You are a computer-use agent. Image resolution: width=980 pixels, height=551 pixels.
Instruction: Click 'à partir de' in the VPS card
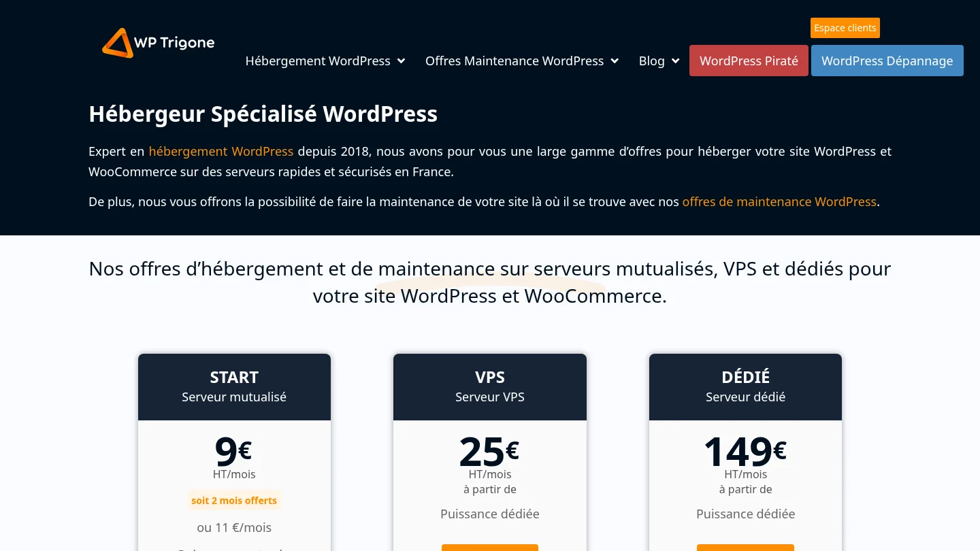490,489
